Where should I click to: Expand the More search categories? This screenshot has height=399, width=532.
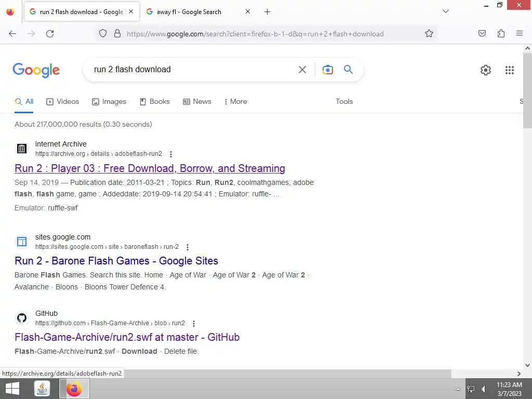235,101
